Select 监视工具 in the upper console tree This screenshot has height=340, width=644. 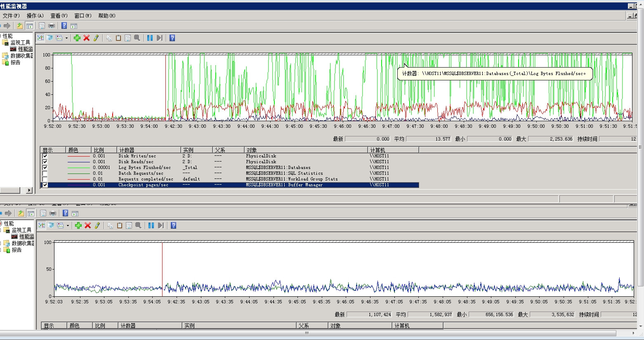pos(20,42)
